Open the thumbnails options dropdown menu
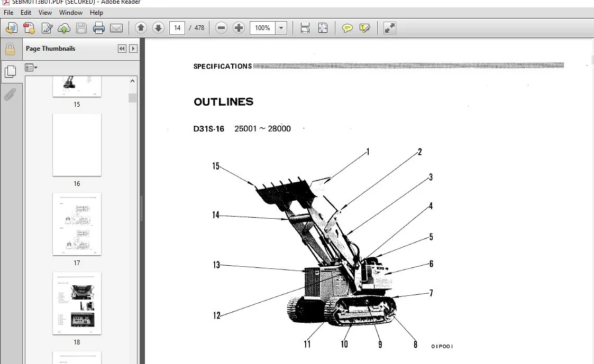594x364 pixels. 31,68
